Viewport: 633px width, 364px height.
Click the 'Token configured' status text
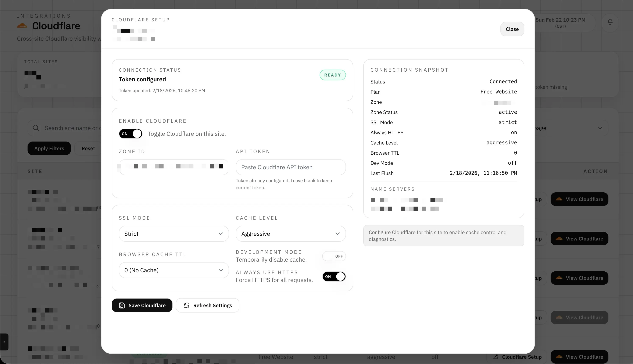142,79
